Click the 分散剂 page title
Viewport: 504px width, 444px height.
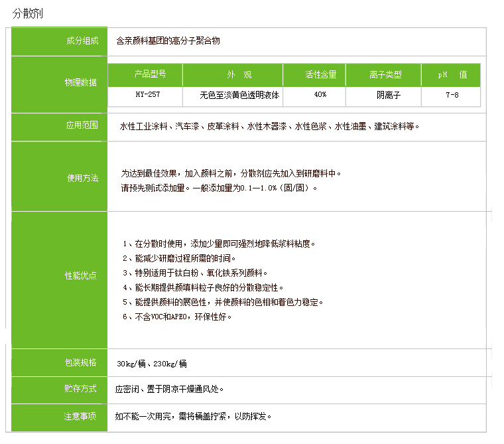[28, 14]
